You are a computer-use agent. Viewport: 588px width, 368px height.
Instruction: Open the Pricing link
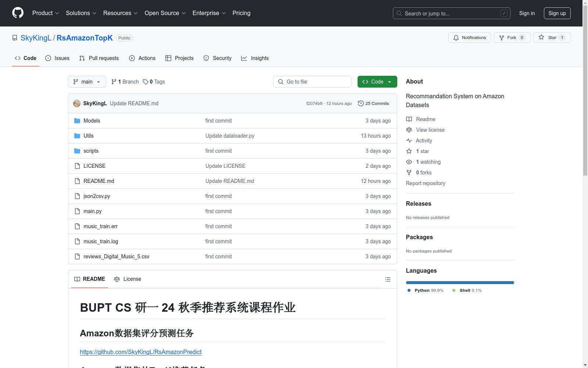(241, 13)
